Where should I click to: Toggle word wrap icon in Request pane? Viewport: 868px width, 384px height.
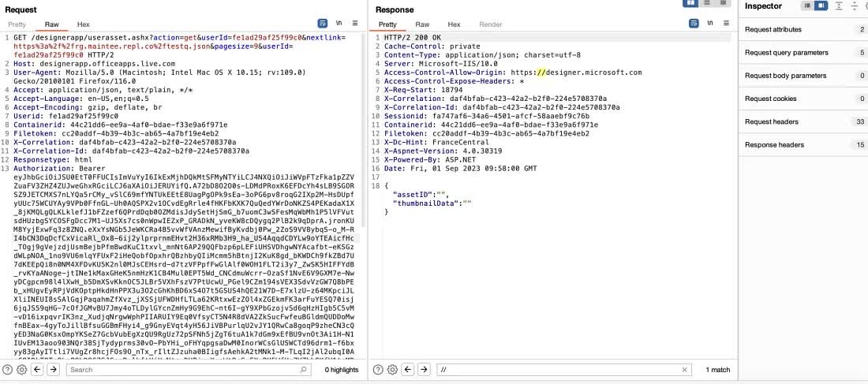tap(323, 23)
